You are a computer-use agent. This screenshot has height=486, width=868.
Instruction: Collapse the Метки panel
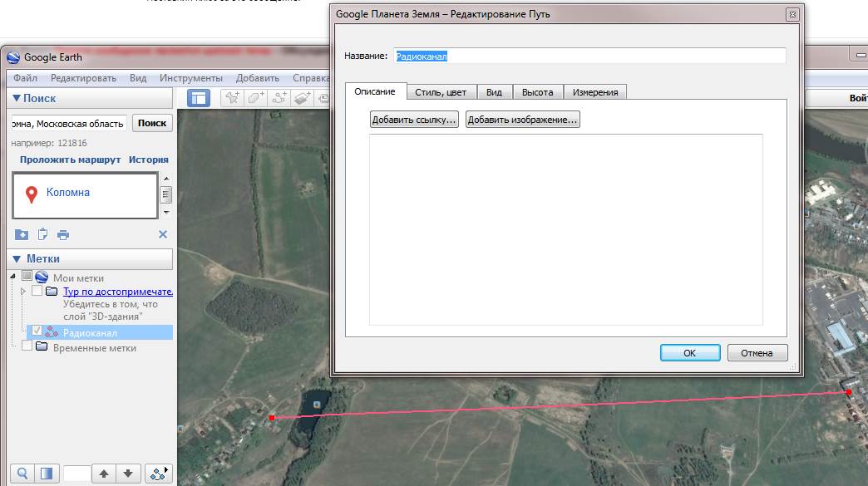coord(16,258)
